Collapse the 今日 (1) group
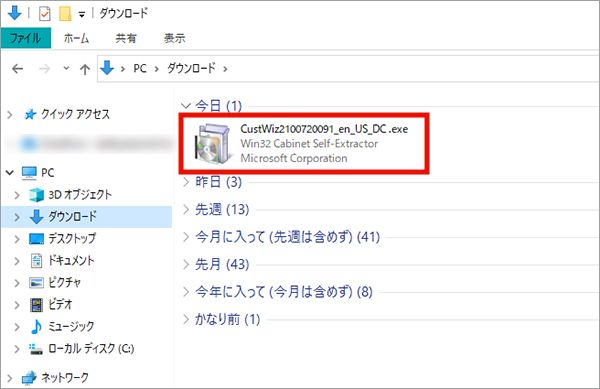 186,106
